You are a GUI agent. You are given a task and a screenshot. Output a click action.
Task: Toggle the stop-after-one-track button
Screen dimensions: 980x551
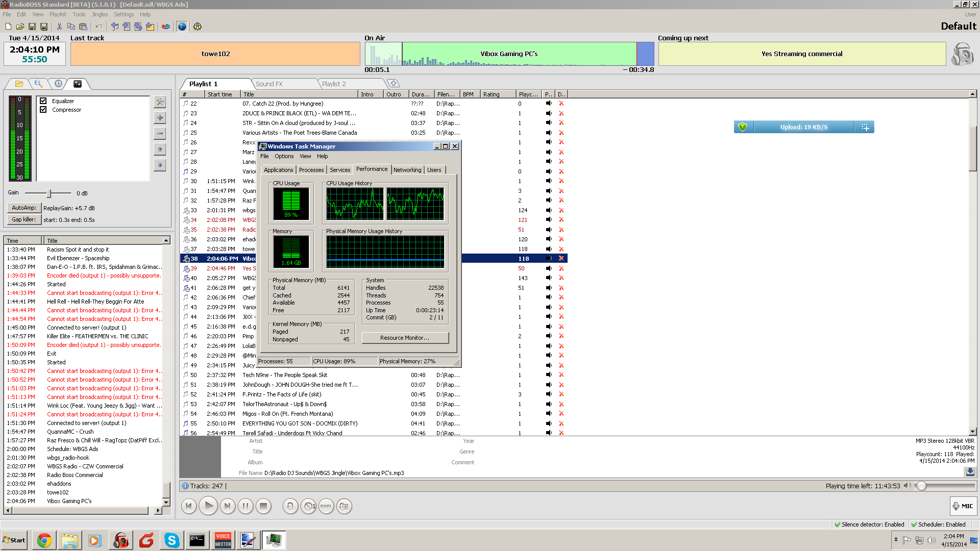[308, 506]
